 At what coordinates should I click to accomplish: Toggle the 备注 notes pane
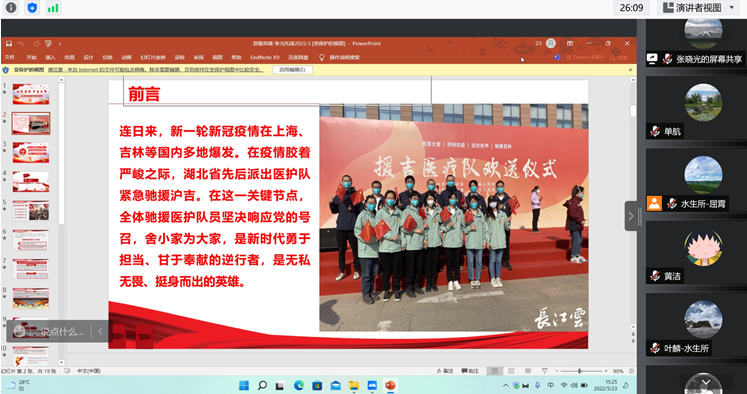coord(445,371)
